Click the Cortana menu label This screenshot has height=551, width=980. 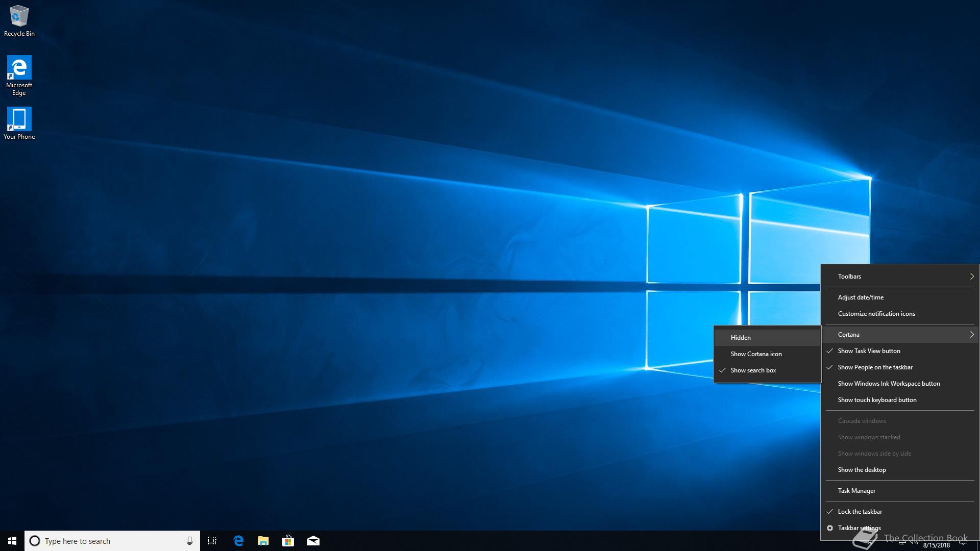click(848, 335)
